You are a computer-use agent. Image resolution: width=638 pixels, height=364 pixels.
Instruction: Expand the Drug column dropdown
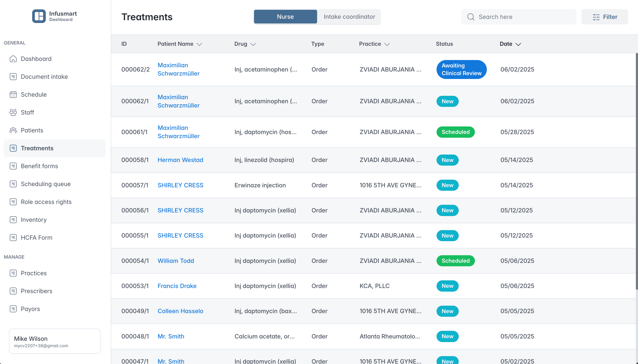pyautogui.click(x=253, y=44)
